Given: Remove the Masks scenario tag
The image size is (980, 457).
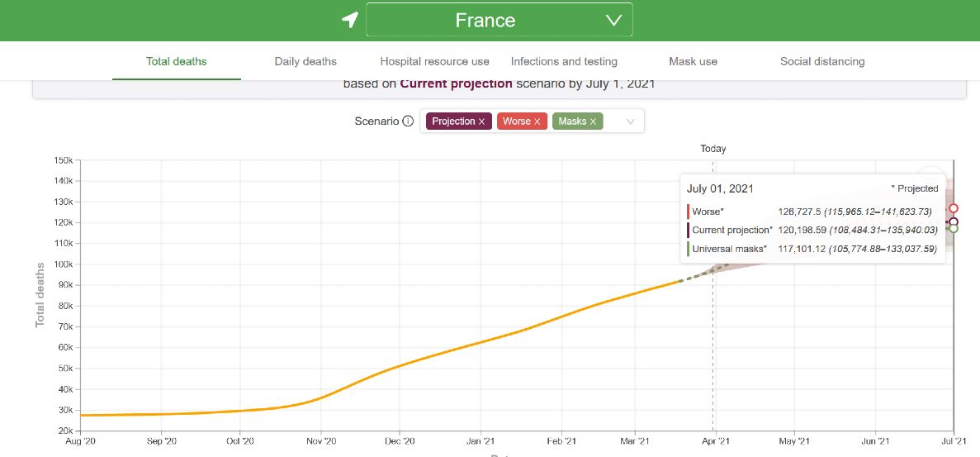Looking at the screenshot, I should pos(593,121).
